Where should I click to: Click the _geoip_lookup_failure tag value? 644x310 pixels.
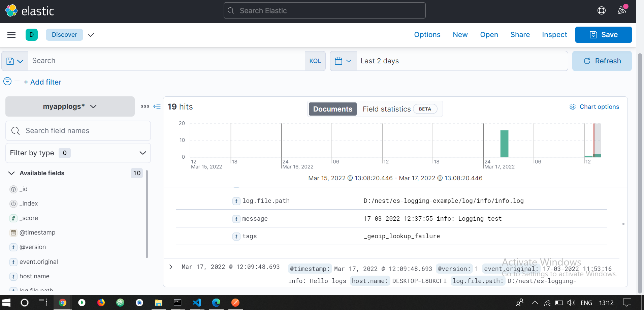pos(402,237)
